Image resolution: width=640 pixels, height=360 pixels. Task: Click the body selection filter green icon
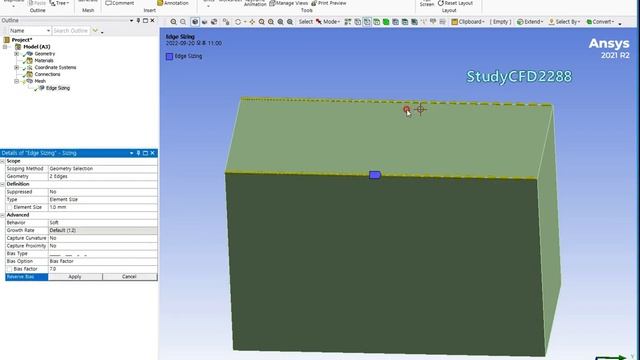pyautogui.click(x=386, y=22)
